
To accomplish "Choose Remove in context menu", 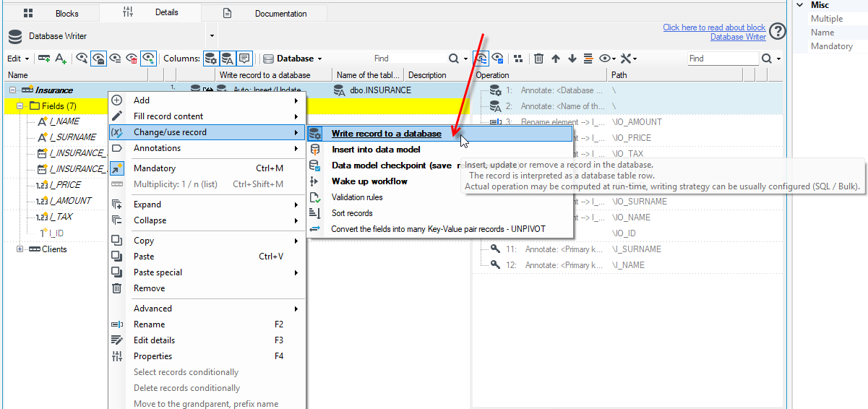I will [x=207, y=288].
